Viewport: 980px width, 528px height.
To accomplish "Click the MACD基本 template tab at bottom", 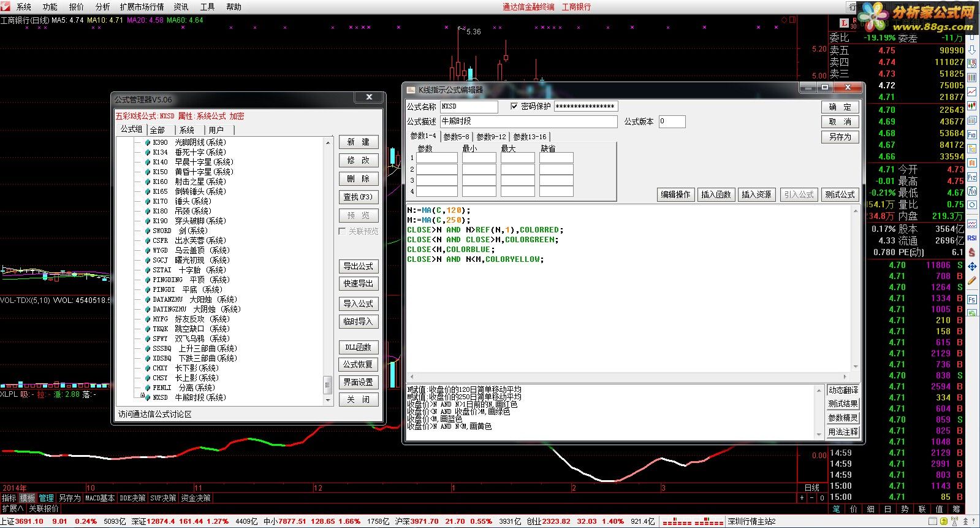I will 100,498.
